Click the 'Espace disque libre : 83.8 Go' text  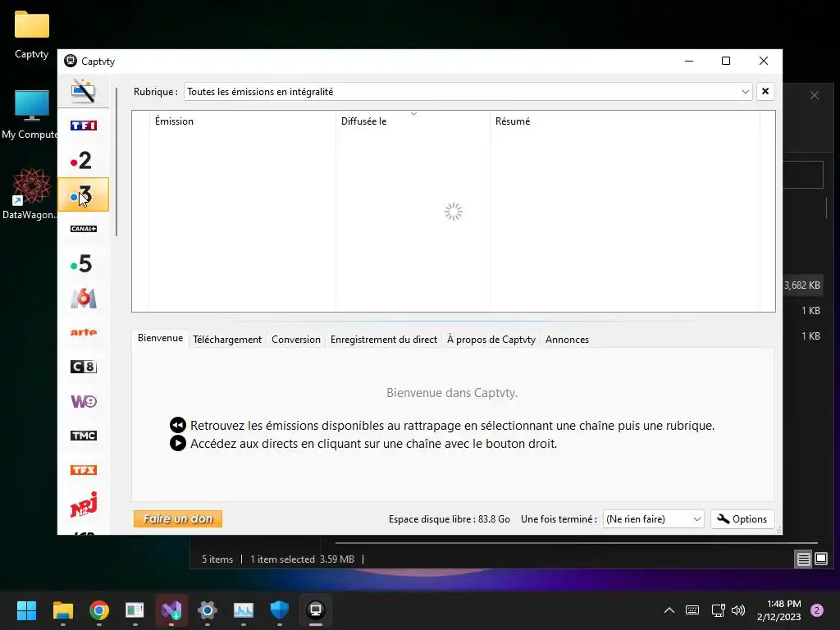449,519
